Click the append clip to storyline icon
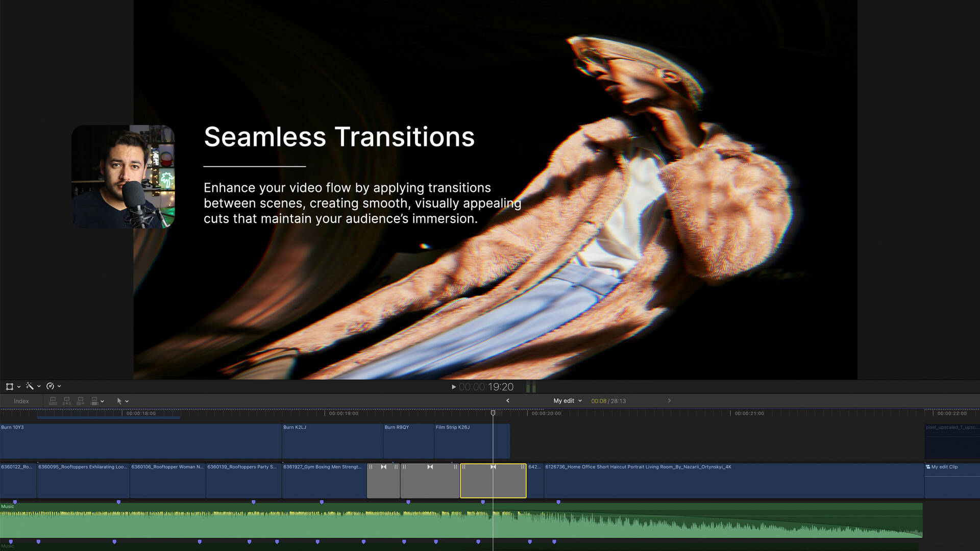 (80, 401)
